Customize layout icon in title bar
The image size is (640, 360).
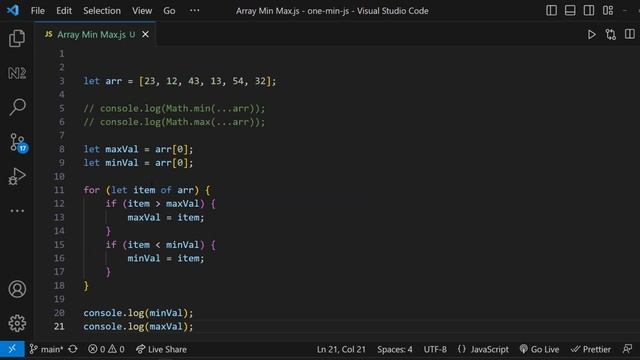(608, 10)
